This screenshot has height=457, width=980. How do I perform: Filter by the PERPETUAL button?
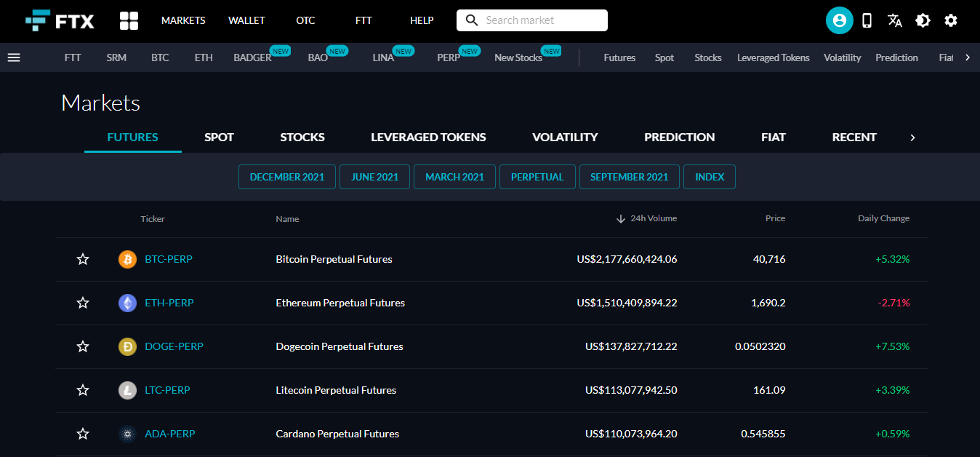pyautogui.click(x=537, y=177)
